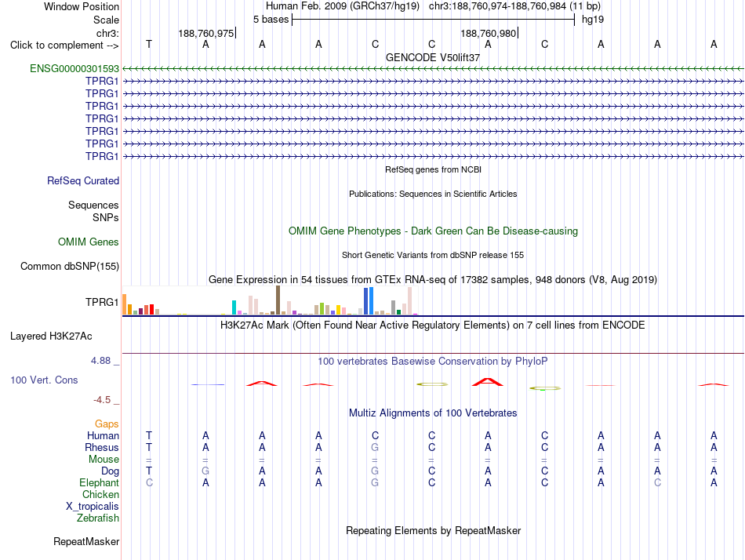Click the Rhesus species row label
Screen dimensions: 745x560
click(x=102, y=447)
